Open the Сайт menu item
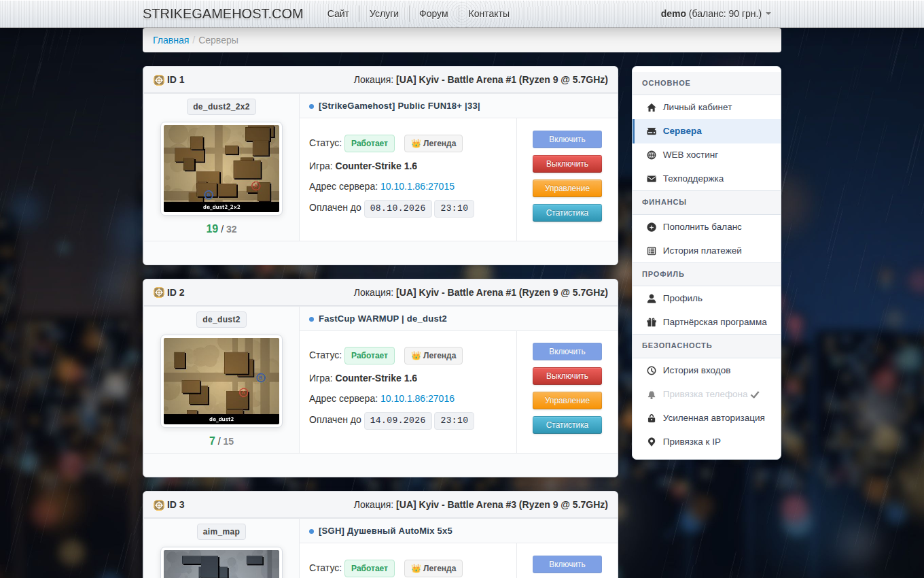 [x=338, y=14]
